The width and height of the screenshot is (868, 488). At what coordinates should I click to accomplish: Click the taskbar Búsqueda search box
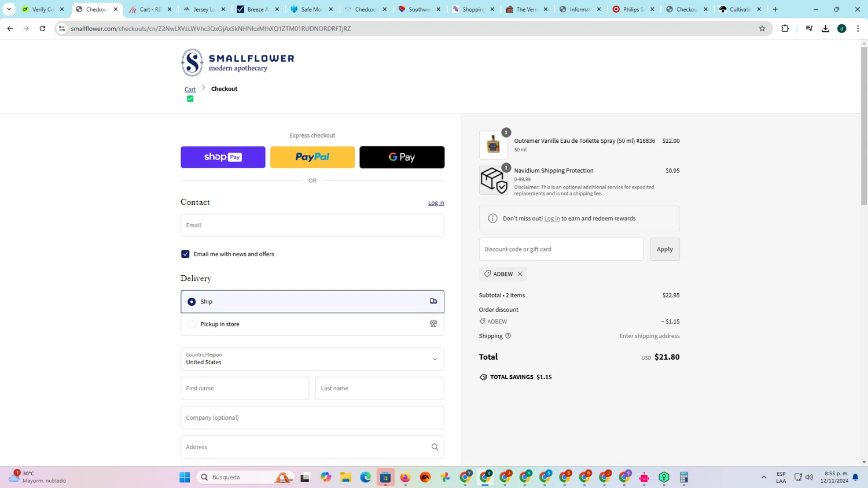click(x=246, y=478)
